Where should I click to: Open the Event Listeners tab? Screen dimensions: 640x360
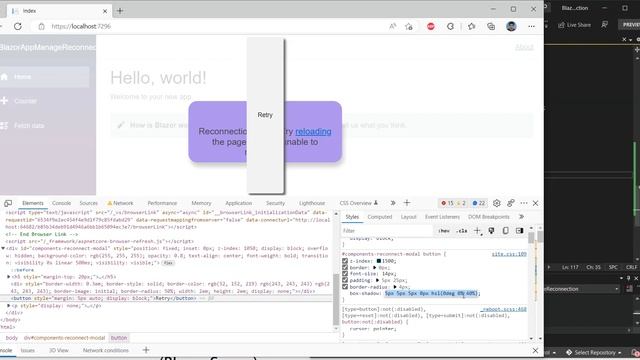pos(442,217)
